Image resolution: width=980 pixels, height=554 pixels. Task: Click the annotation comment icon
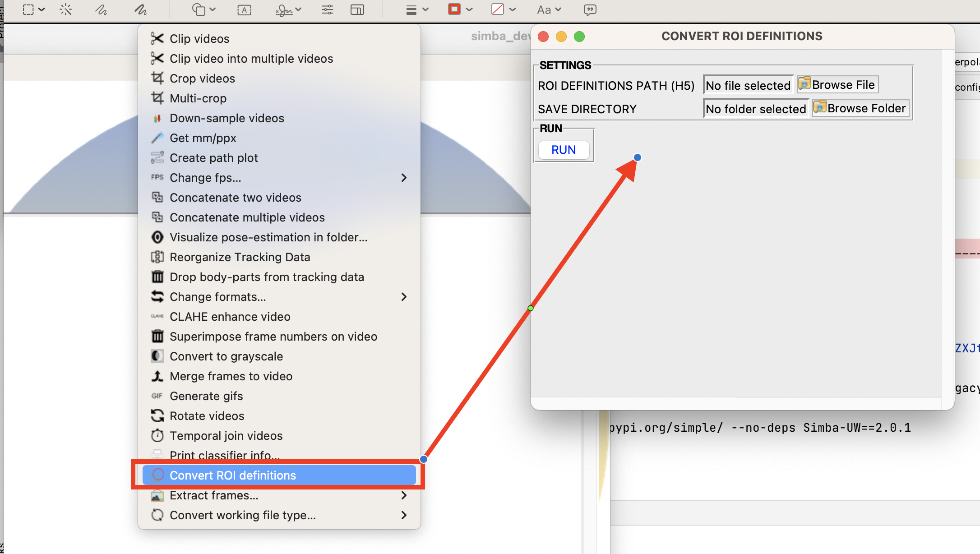[x=590, y=9]
